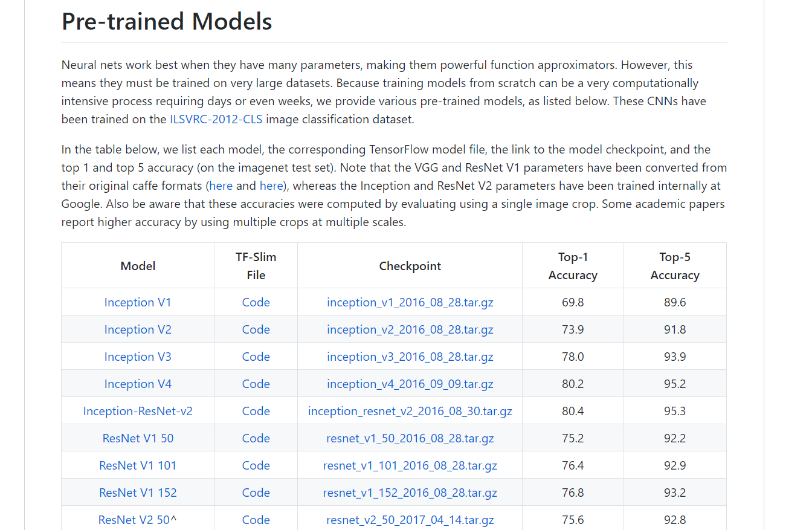Open the Code link for ResNet V1 152
This screenshot has height=530, width=812.
pos(256,493)
